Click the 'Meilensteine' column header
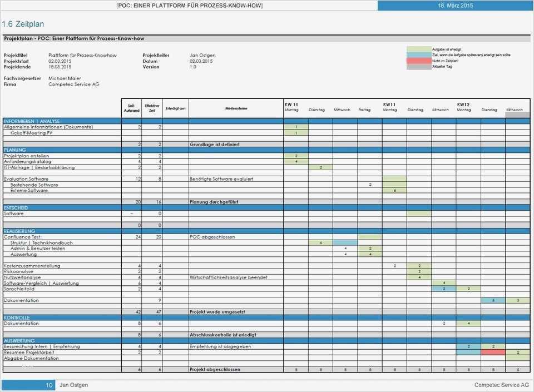Screen dimensions: 534x392 (x=236, y=108)
